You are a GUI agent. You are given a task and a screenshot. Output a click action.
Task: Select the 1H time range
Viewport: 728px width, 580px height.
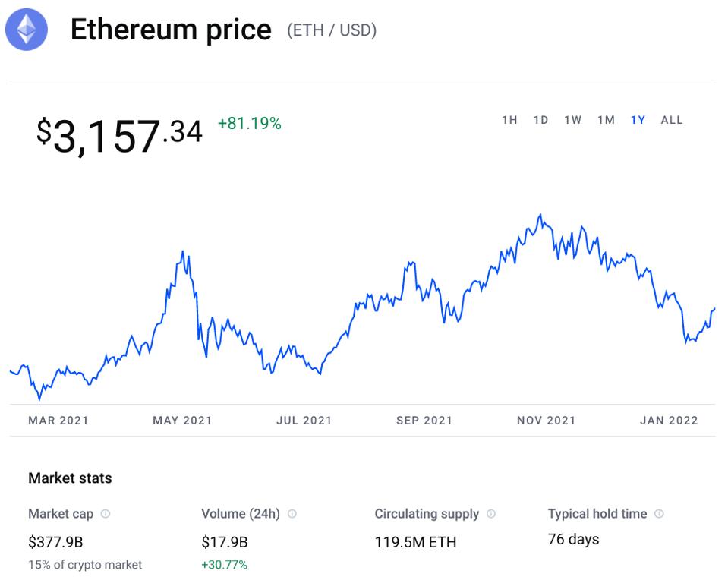coord(509,120)
